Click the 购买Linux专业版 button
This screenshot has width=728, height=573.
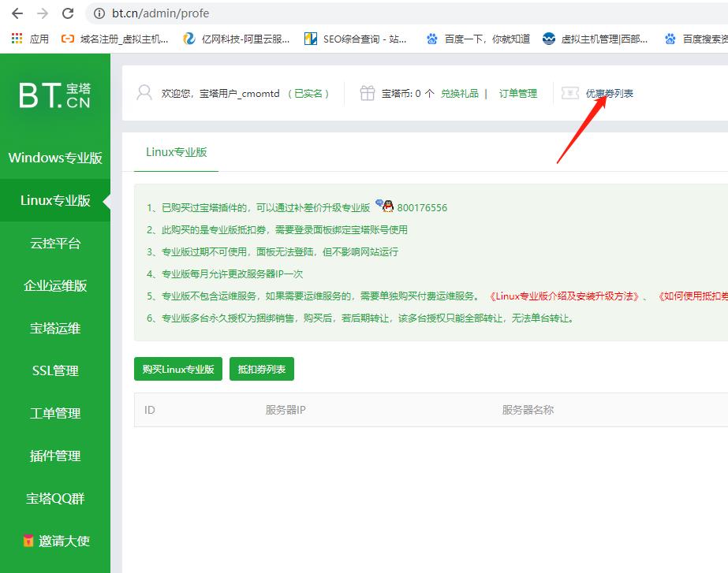coord(178,370)
